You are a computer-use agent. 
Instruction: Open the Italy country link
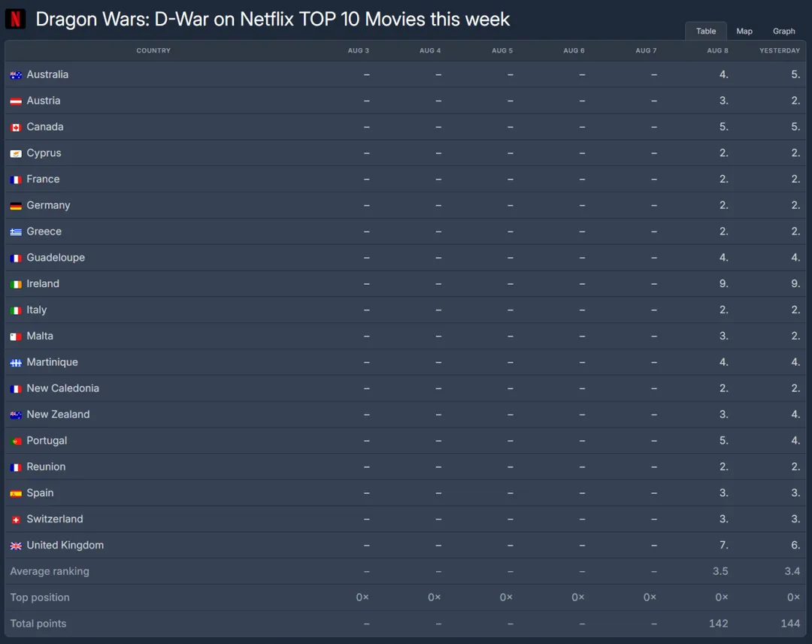(37, 310)
